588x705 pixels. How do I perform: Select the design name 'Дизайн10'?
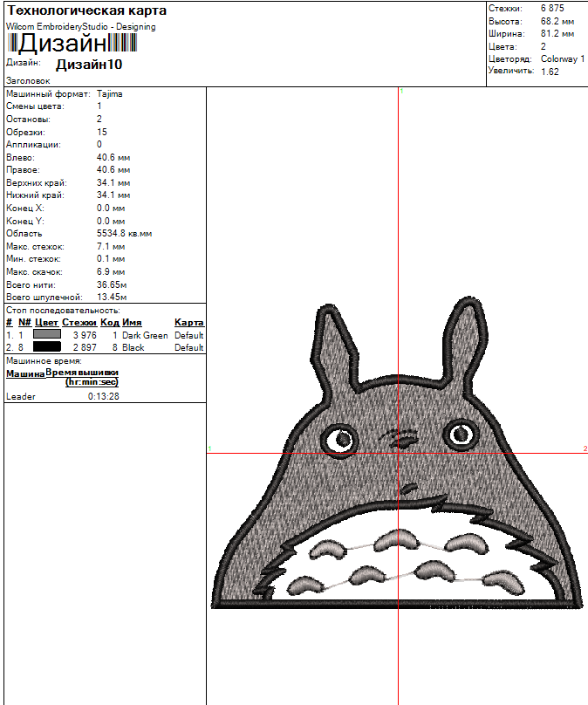click(x=89, y=65)
